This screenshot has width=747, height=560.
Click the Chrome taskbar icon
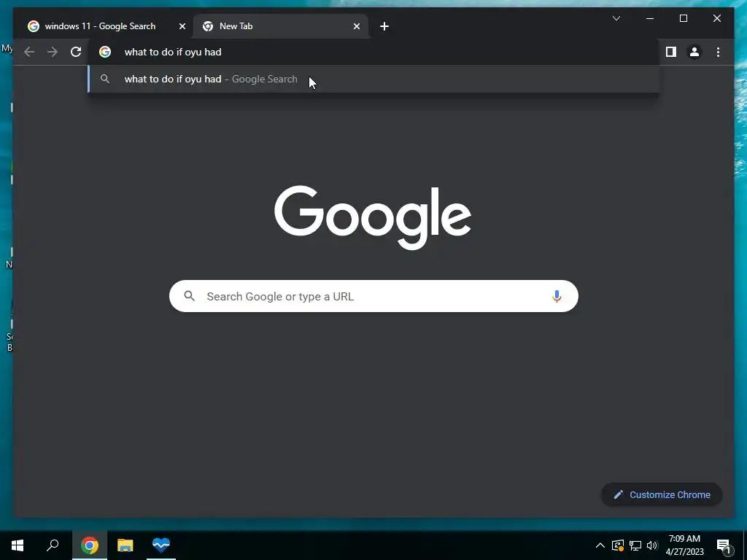pyautogui.click(x=90, y=545)
